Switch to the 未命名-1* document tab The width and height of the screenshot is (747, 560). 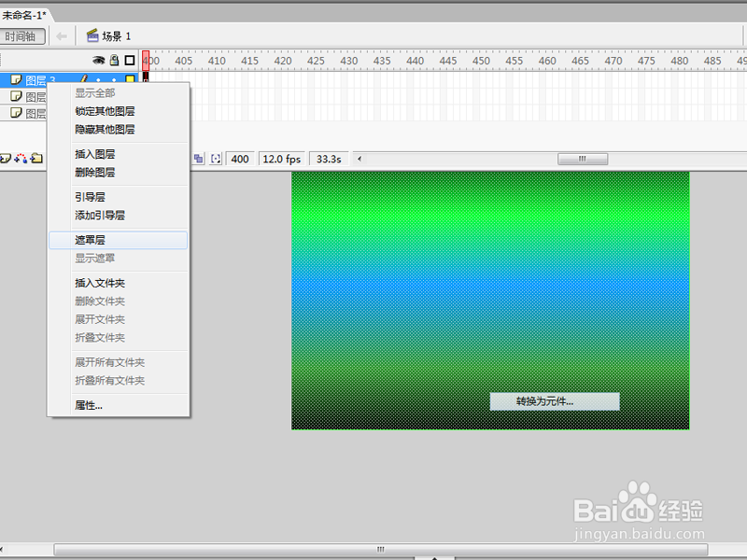click(25, 15)
